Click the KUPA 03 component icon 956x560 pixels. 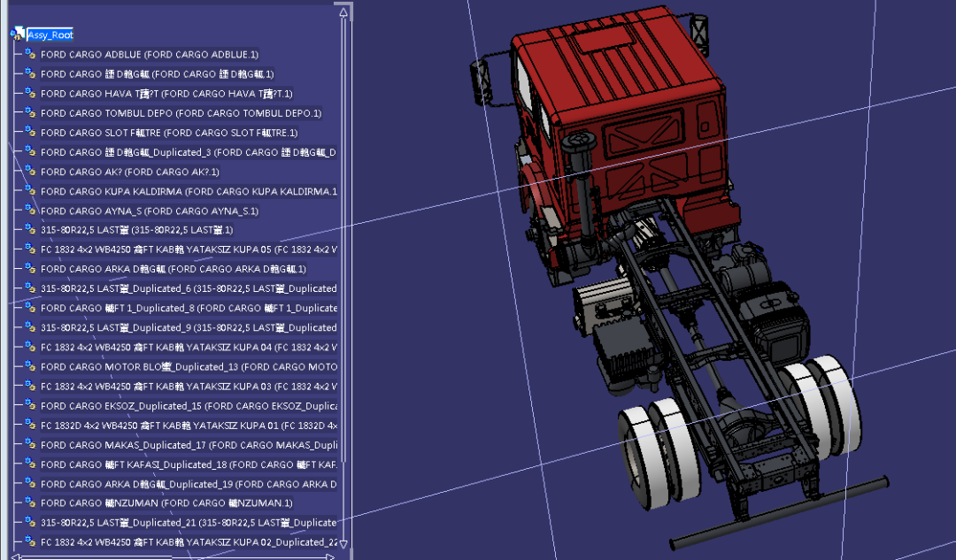[x=30, y=386]
